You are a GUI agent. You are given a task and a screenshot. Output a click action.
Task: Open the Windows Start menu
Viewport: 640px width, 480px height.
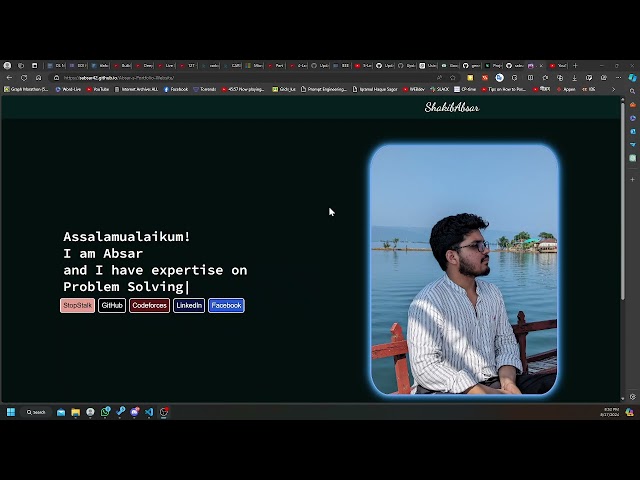pyautogui.click(x=11, y=412)
